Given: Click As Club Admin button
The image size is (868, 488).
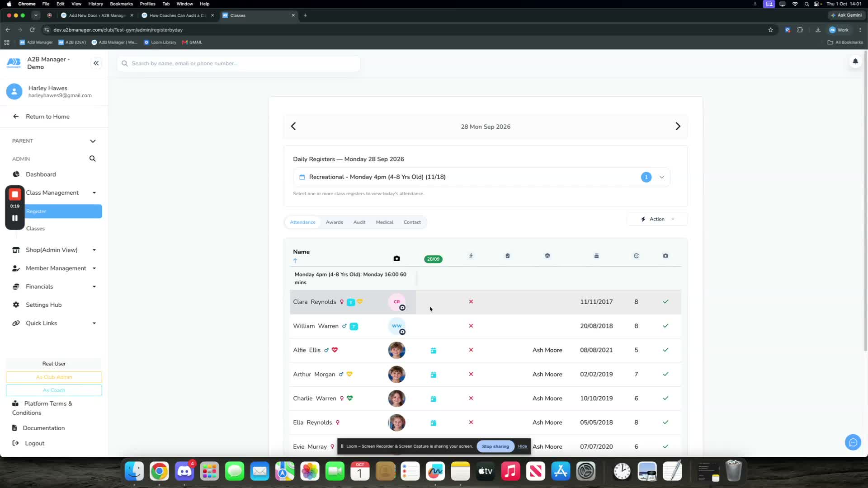Looking at the screenshot, I should pyautogui.click(x=54, y=377).
